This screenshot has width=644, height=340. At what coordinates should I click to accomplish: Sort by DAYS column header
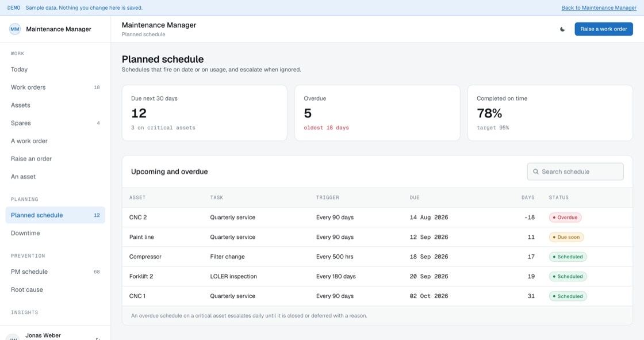coord(528,198)
